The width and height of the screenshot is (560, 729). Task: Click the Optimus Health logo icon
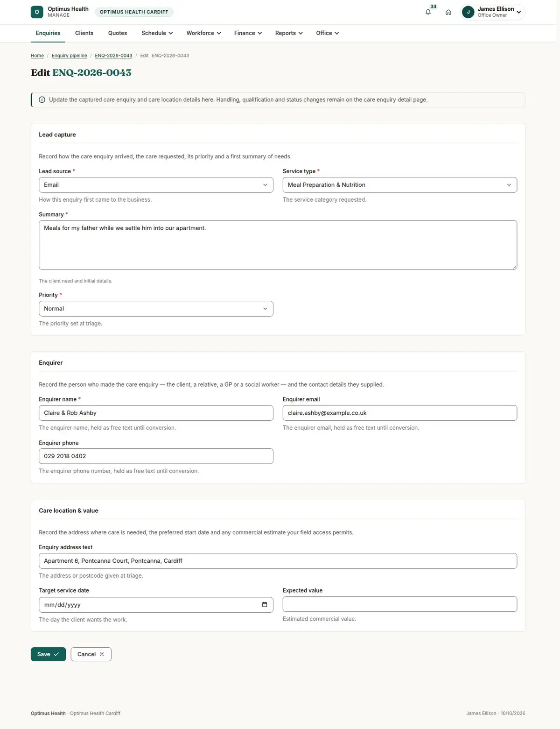click(x=37, y=12)
